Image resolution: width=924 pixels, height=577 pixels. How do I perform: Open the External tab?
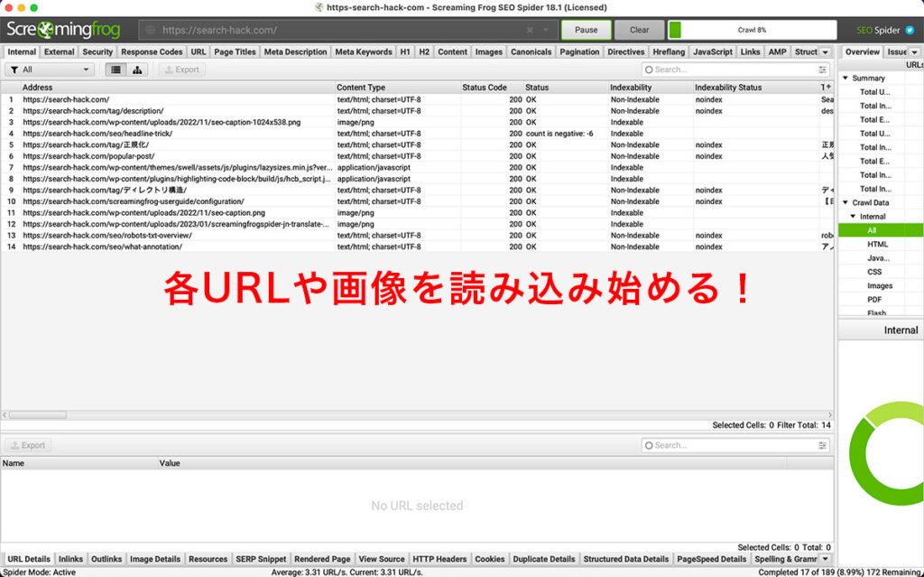pyautogui.click(x=59, y=51)
